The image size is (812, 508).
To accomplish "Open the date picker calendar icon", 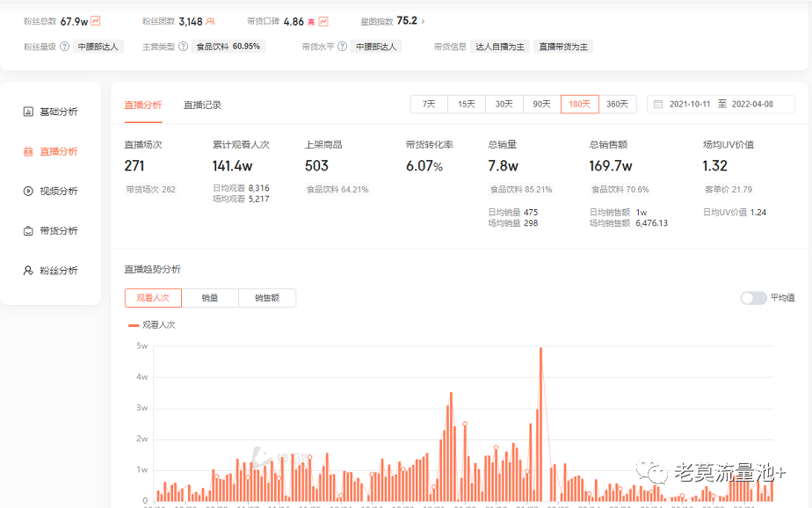I will pyautogui.click(x=657, y=105).
